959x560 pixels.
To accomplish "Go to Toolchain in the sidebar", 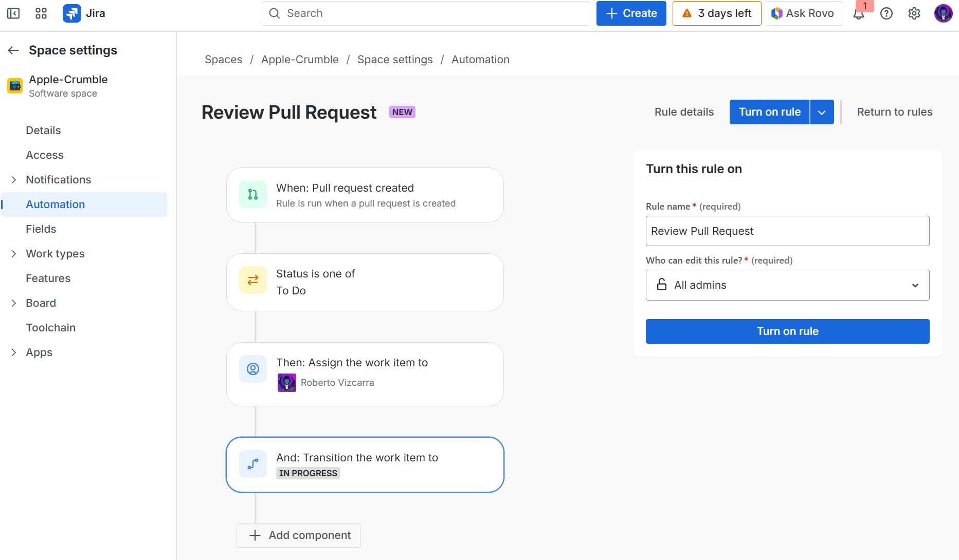I will coord(51,328).
